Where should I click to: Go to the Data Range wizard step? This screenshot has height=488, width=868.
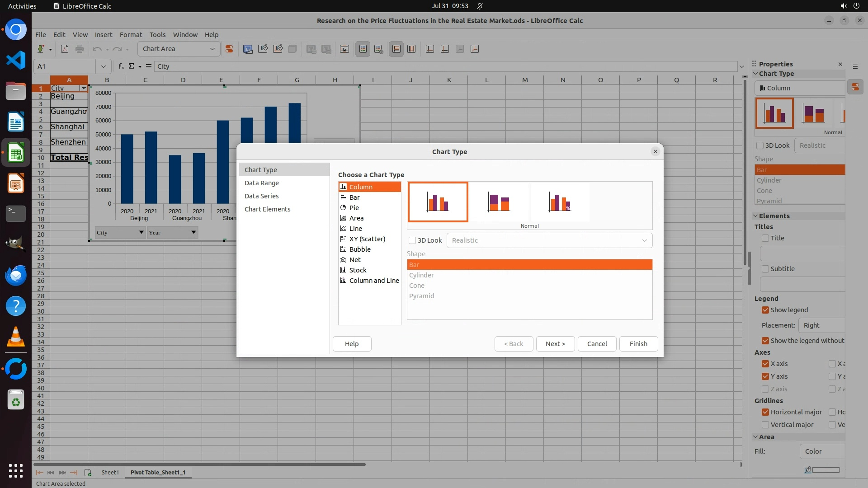(x=261, y=183)
